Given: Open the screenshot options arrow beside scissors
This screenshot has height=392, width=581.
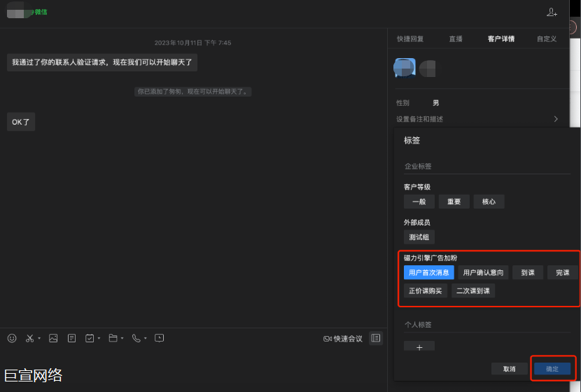Looking at the screenshot, I should (39, 338).
